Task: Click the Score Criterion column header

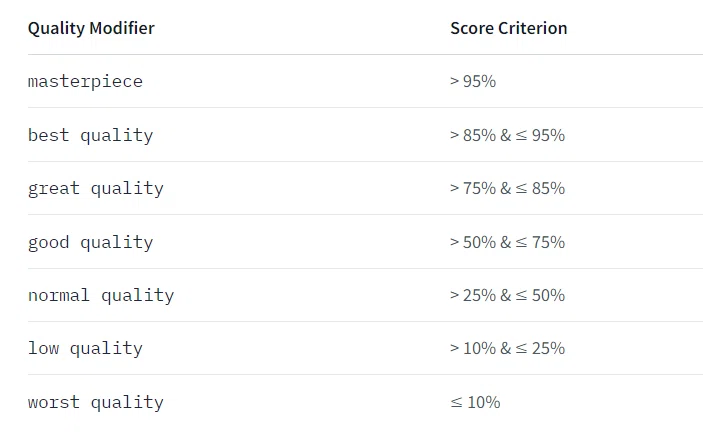Action: [509, 28]
